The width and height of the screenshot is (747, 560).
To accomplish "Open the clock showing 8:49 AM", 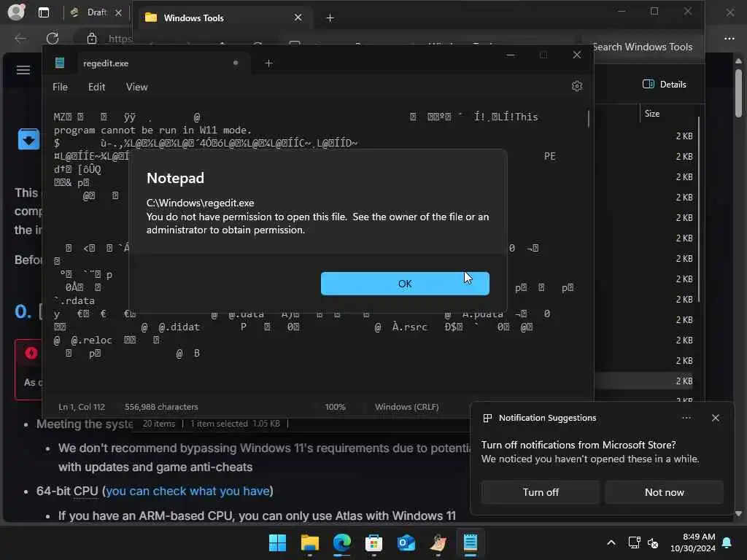I will (693, 542).
